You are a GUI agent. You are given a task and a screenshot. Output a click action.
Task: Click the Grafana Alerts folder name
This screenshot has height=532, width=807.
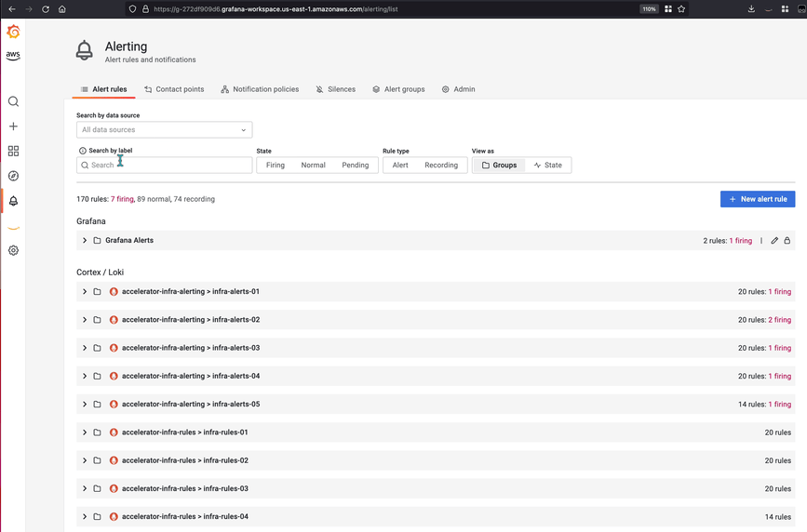click(x=129, y=240)
